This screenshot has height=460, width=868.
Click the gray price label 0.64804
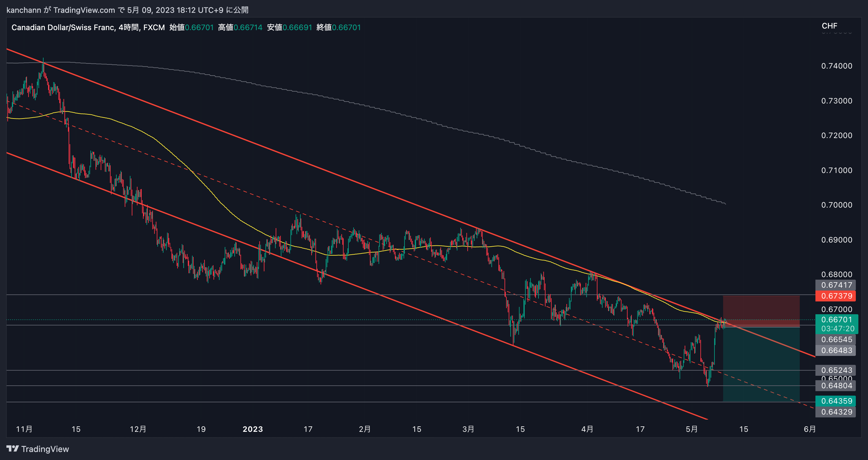(835, 386)
